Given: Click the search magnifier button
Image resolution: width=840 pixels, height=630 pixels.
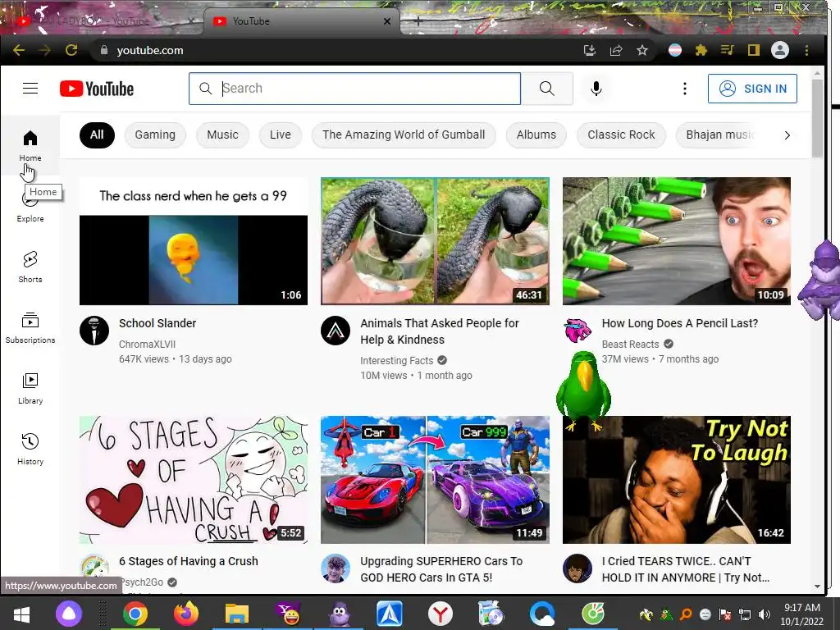Looking at the screenshot, I should tap(547, 89).
